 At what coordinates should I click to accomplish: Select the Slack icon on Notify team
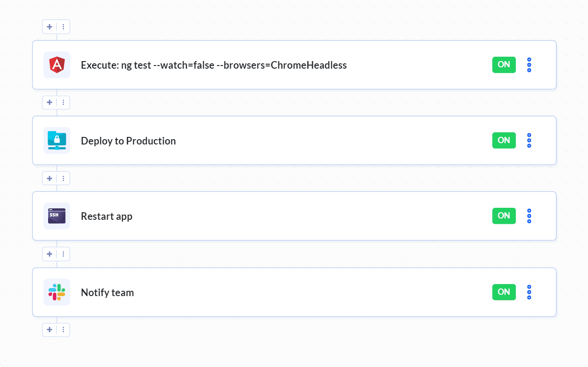(x=57, y=292)
